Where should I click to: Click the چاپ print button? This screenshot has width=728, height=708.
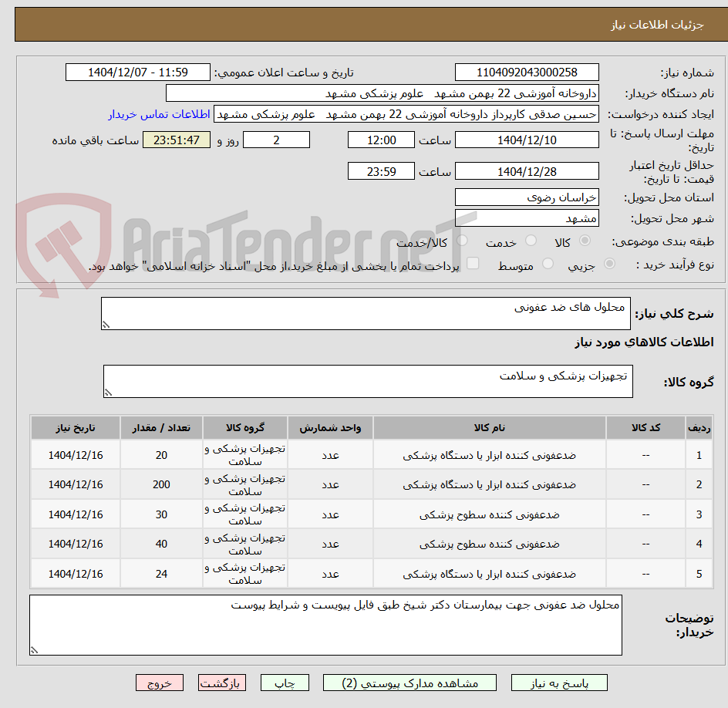coord(285,683)
